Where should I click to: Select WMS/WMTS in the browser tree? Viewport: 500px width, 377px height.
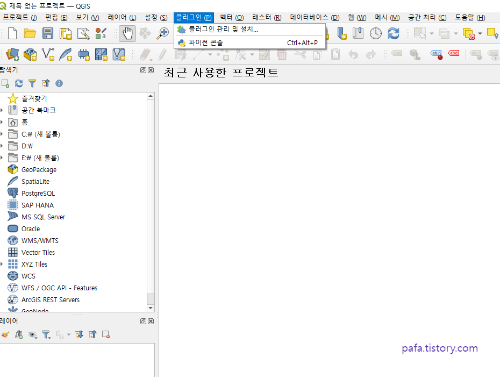[x=40, y=240]
